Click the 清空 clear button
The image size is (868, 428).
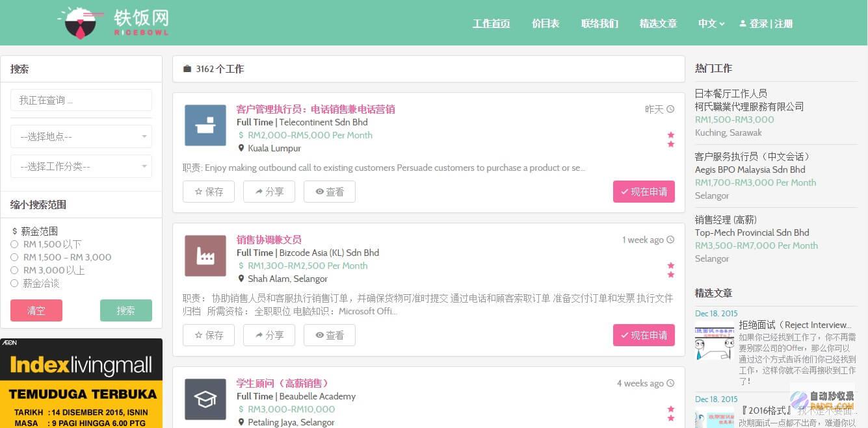tap(36, 310)
